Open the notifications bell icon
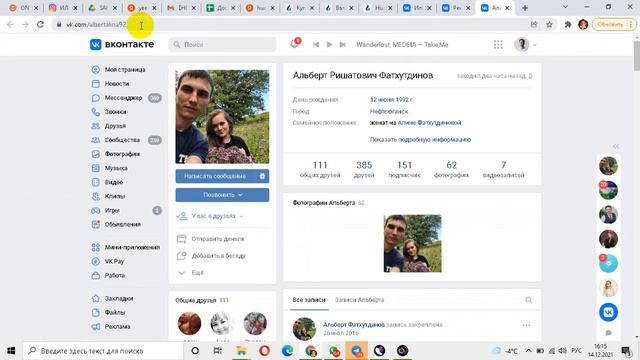The height and width of the screenshot is (360, 640). [294, 44]
